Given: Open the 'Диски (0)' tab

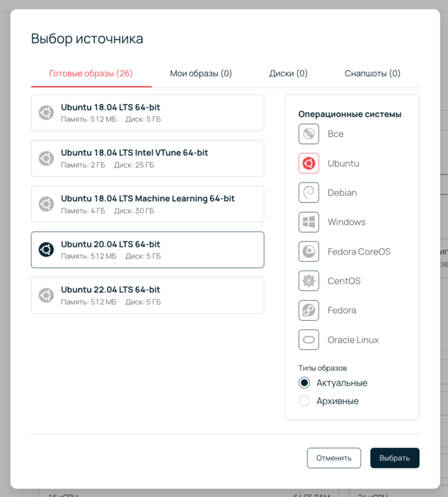Looking at the screenshot, I should 288,73.
